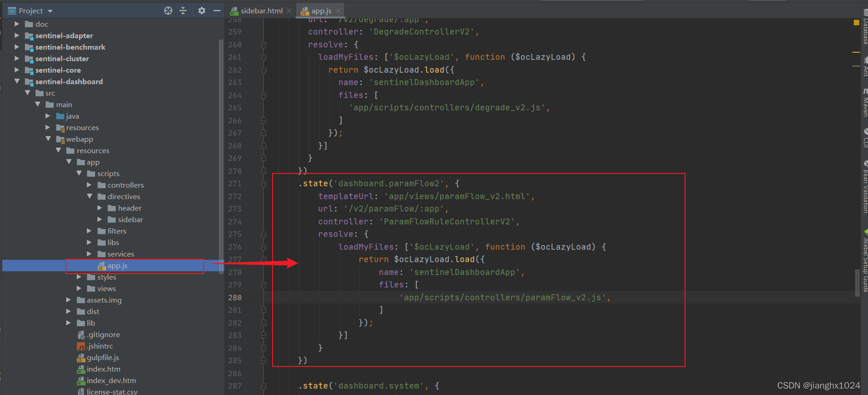This screenshot has height=395, width=868.
Task: Click 'DegradeControllerV2' controller string
Action: coord(422,32)
